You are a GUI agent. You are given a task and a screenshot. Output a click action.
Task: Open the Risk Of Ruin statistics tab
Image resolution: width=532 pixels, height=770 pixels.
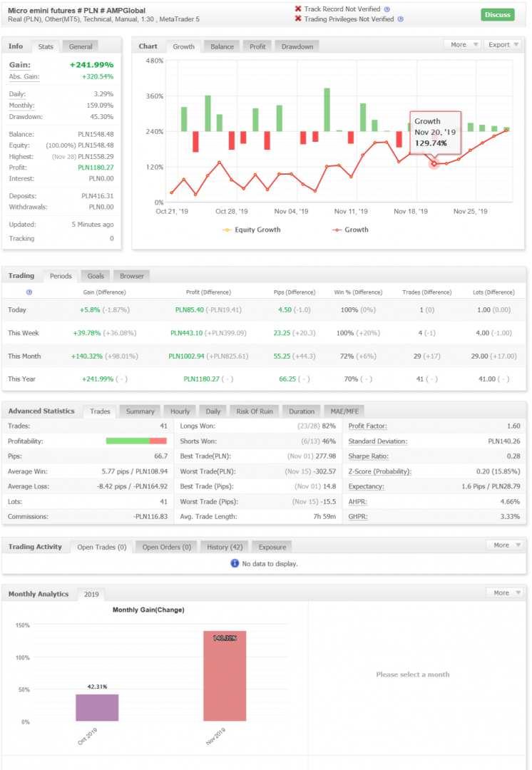tap(256, 411)
